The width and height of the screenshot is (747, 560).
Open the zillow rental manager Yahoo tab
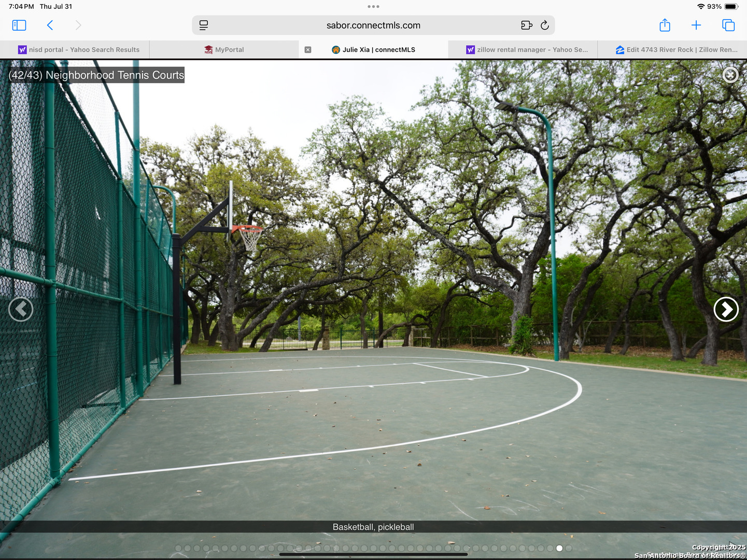pyautogui.click(x=527, y=50)
